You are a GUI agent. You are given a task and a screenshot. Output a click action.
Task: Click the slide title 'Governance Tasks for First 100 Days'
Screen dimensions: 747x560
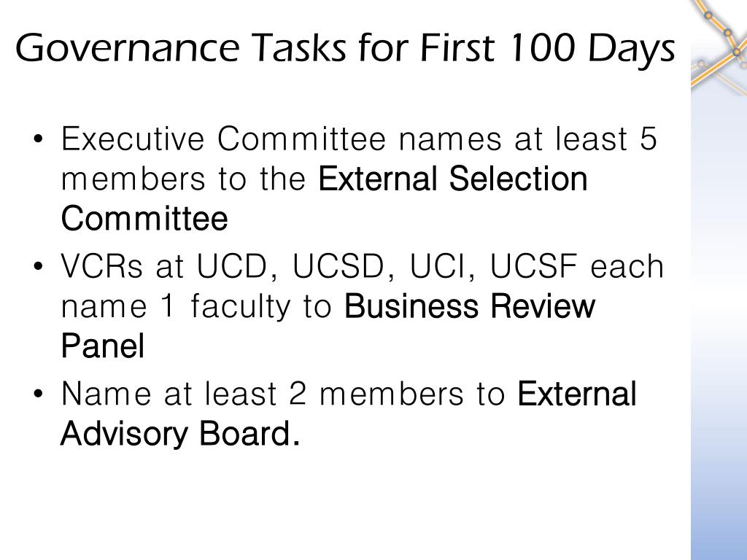[345, 49]
